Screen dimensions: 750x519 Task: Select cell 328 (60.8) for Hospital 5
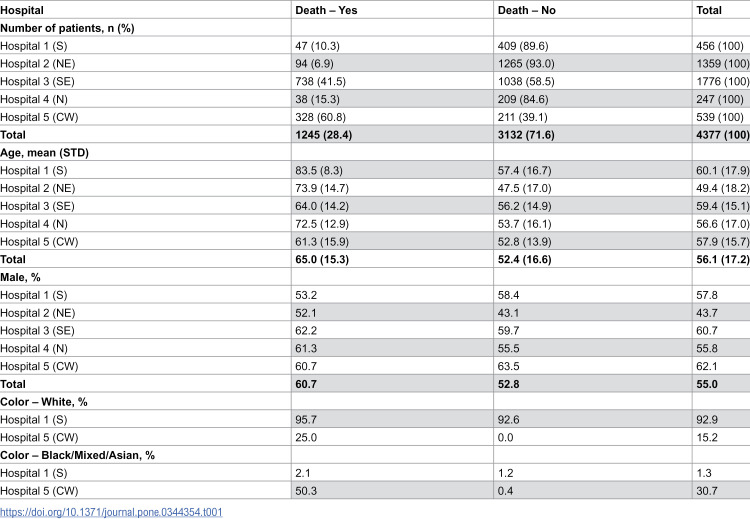(x=320, y=117)
